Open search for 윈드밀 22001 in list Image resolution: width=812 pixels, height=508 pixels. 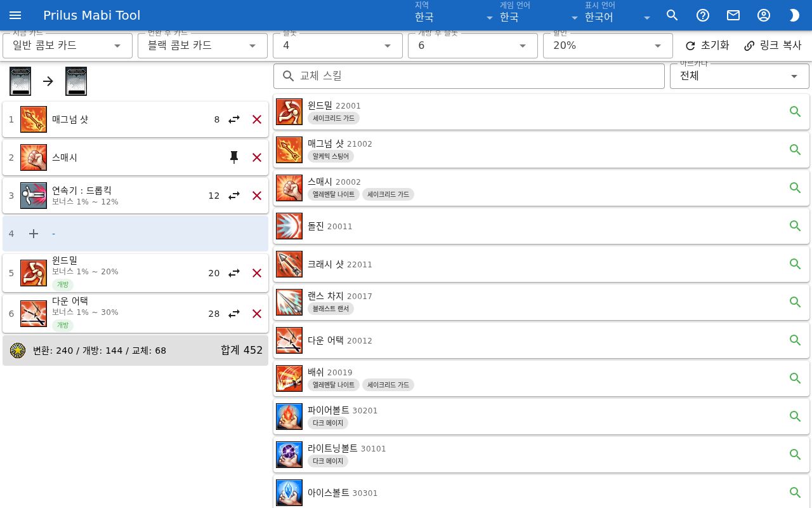pos(795,112)
